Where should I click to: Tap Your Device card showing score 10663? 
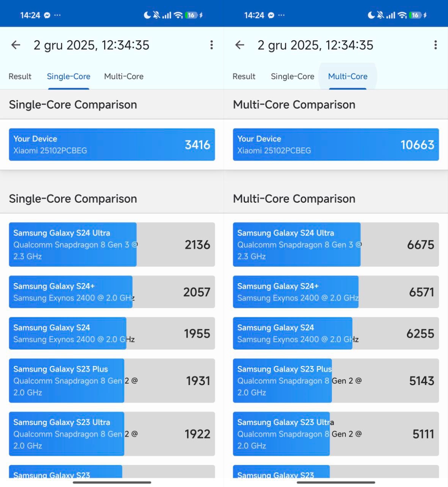pos(336,145)
